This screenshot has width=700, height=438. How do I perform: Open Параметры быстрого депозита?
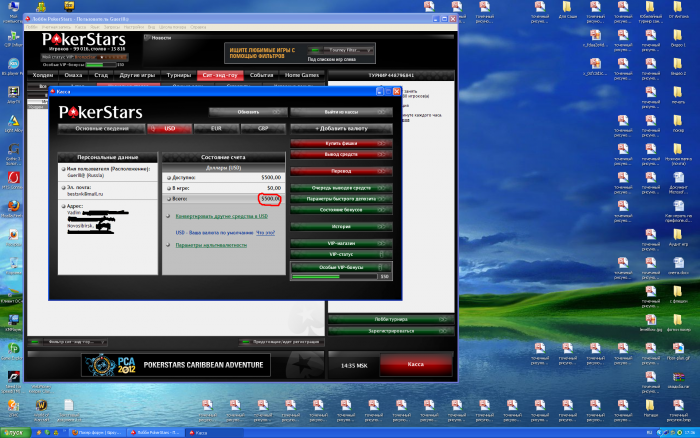click(x=342, y=199)
